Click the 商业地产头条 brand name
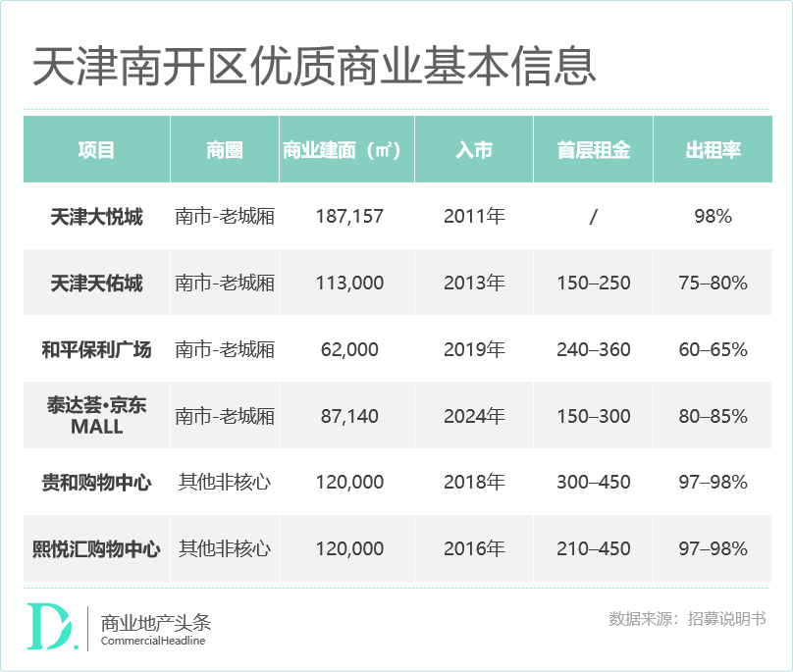The width and height of the screenshot is (793, 672). tap(156, 623)
